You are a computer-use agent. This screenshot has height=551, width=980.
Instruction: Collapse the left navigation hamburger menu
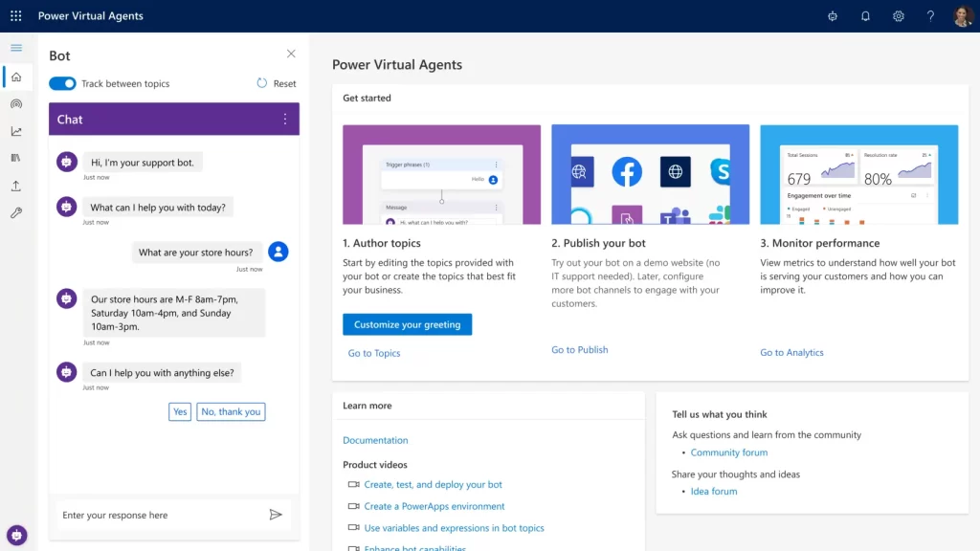16,48
